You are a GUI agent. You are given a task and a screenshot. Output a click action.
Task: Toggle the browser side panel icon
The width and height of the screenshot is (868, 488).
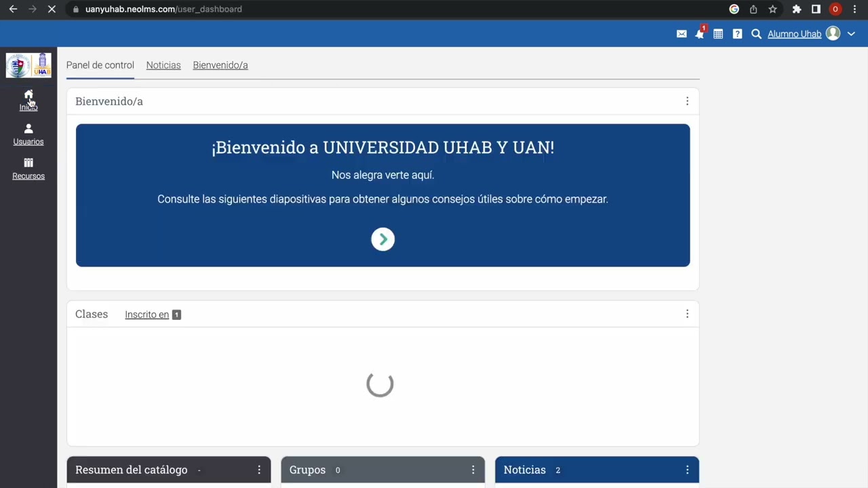point(816,9)
